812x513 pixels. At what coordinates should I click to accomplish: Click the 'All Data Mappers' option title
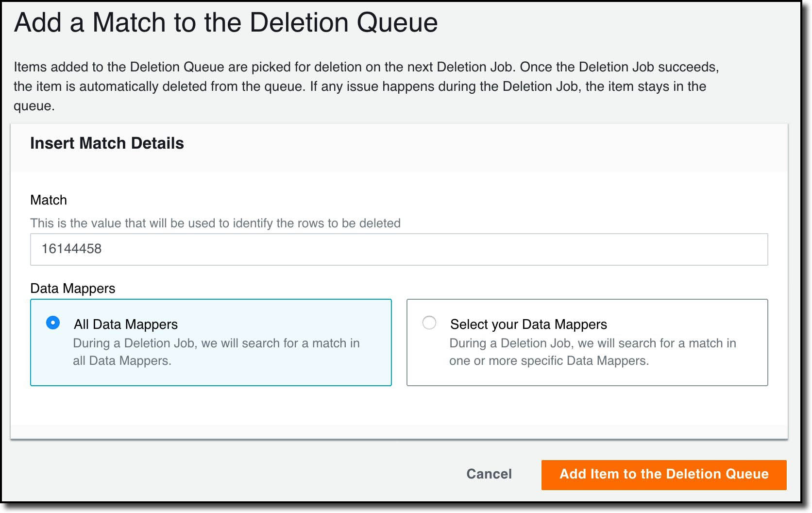tap(126, 325)
